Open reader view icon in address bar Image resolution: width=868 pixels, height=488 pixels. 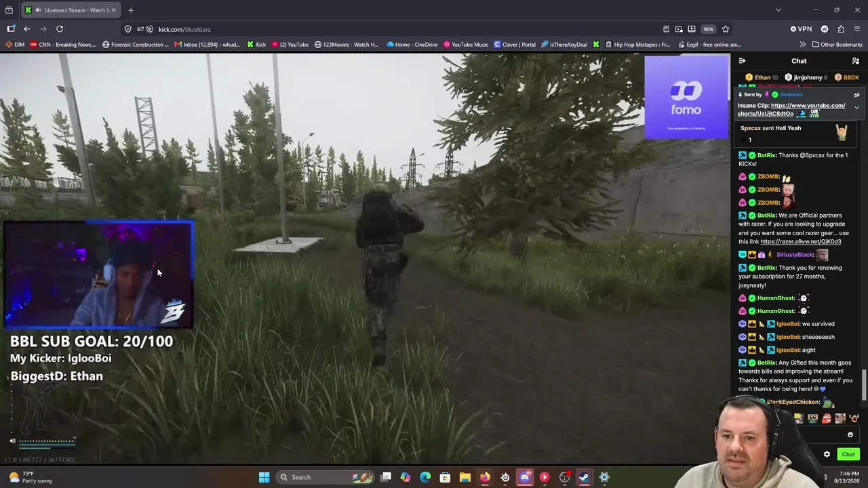(666, 29)
